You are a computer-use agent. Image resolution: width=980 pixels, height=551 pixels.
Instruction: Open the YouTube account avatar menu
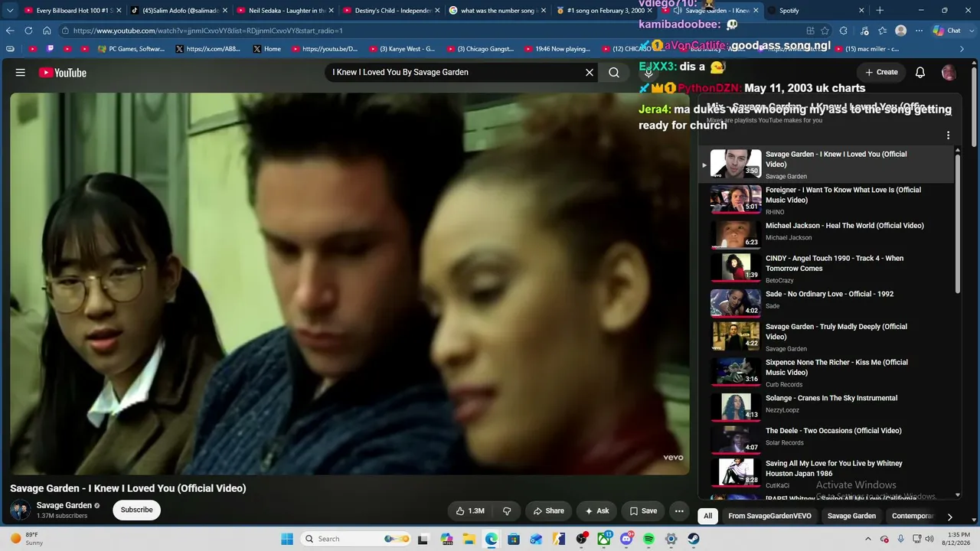949,72
